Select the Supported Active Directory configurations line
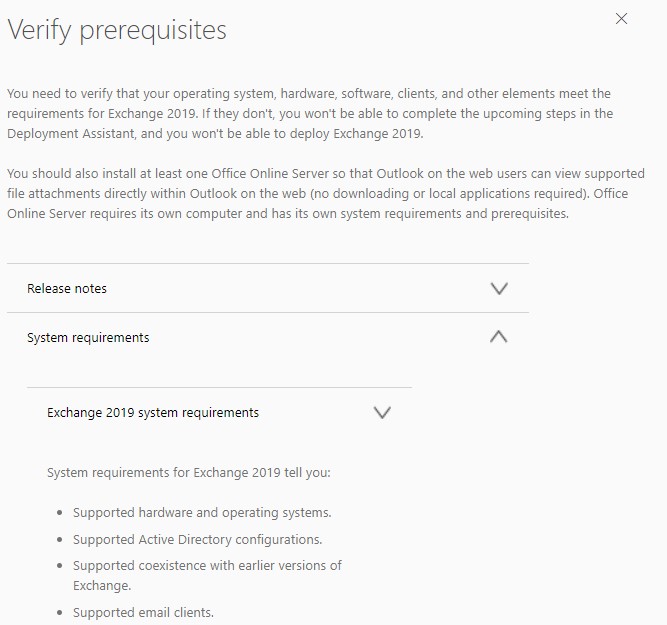Viewport: 667px width, 625px height. click(197, 539)
